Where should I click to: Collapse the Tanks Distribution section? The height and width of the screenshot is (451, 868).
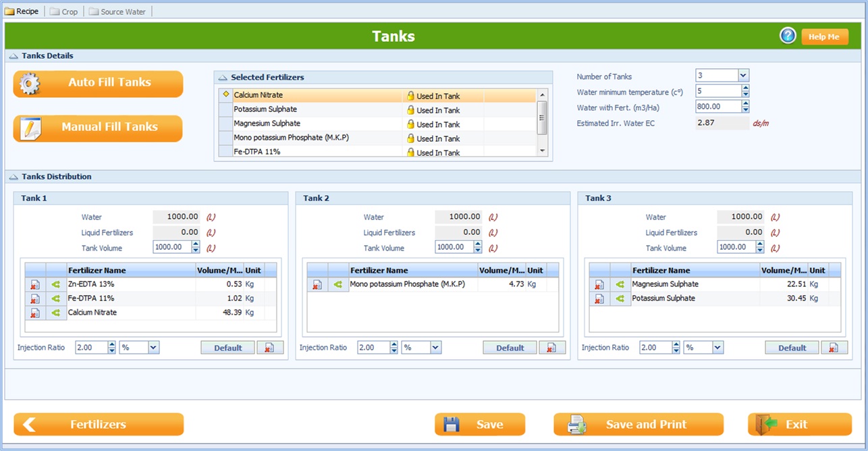point(13,177)
